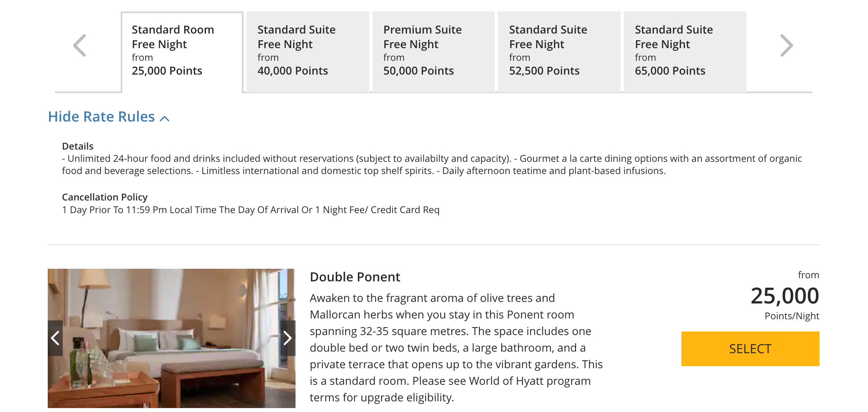Click the 1 Day Prior cancellation terms text

point(251,210)
